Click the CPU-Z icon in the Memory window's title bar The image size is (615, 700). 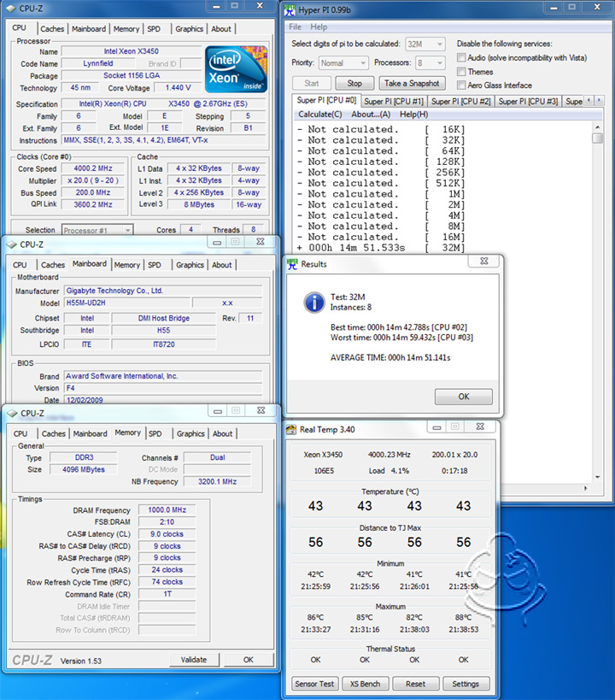click(x=12, y=414)
